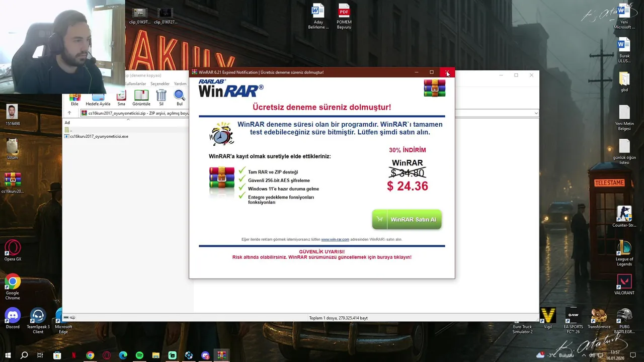Open Aday Belirleme Word document on desktop
Image resolution: width=644 pixels, height=362 pixels.
click(318, 17)
